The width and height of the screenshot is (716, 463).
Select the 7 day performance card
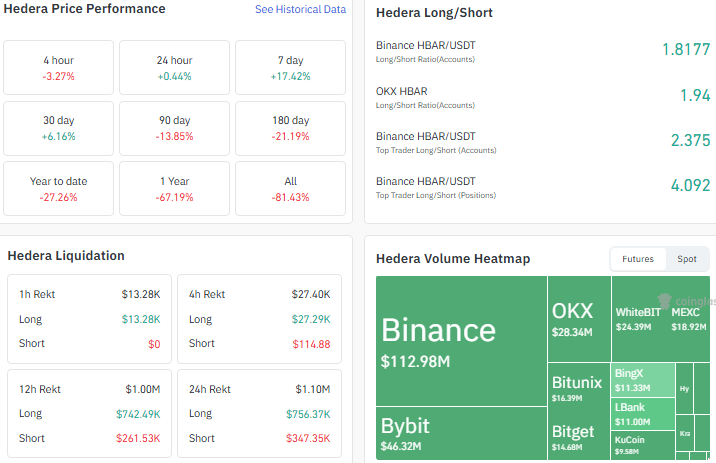click(290, 68)
